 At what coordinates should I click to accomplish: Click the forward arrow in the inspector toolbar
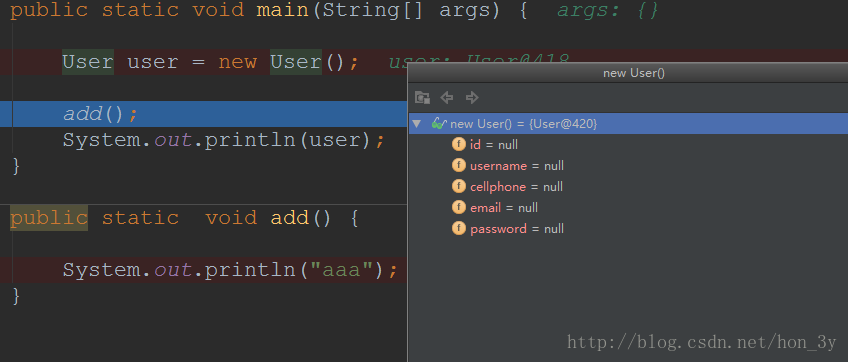click(x=472, y=97)
